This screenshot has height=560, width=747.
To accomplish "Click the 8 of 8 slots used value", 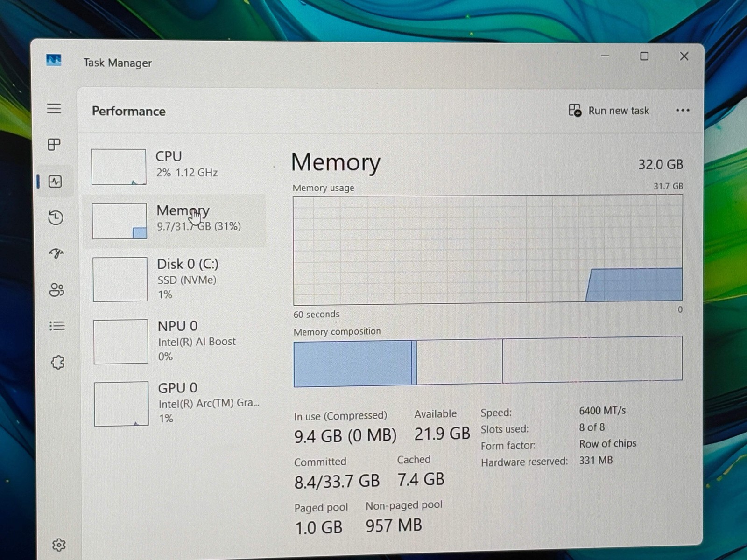I will point(592,427).
